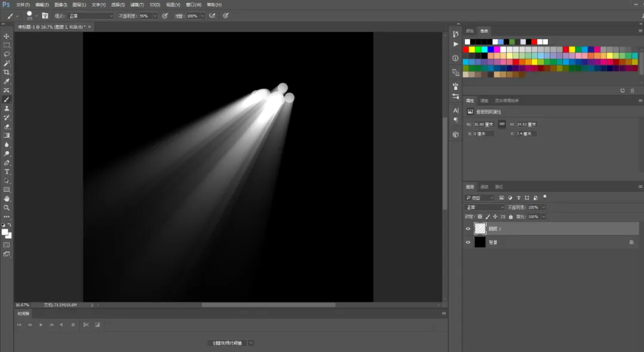644x352 pixels.
Task: Delete swatch trash button
Action: [632, 91]
